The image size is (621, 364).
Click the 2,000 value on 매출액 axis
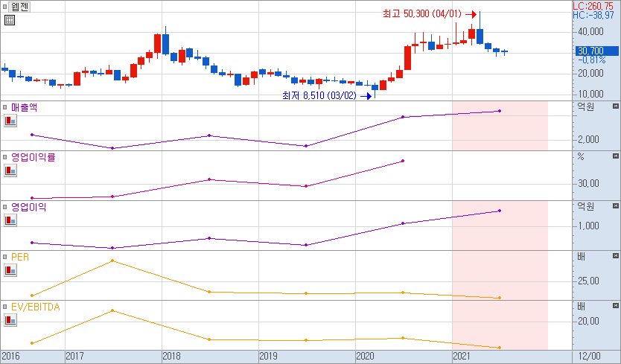click(x=588, y=139)
